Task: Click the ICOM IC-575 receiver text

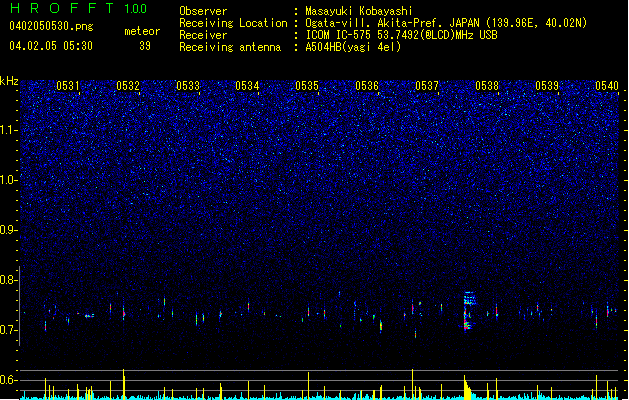Action: (x=401, y=35)
